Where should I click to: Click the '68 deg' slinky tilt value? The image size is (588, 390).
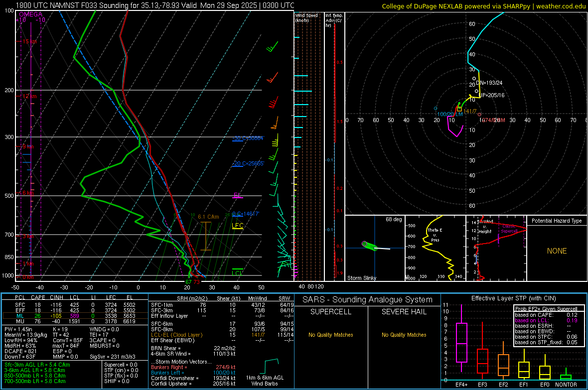point(393,219)
